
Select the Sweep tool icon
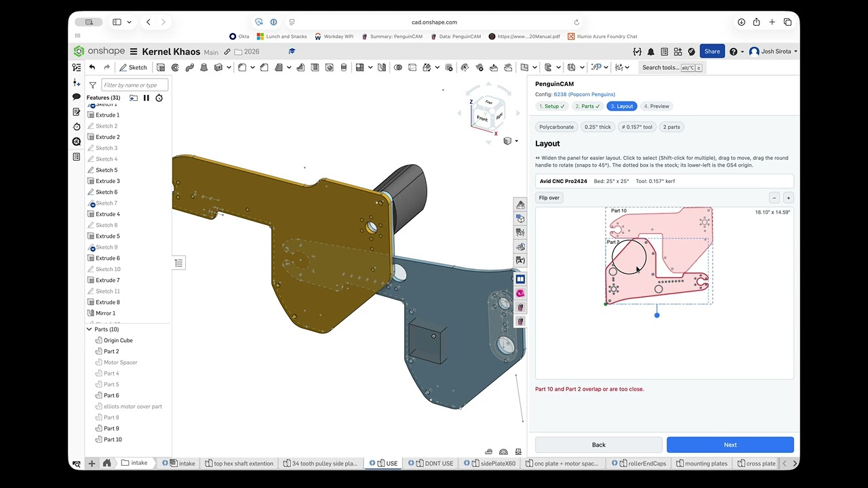189,67
